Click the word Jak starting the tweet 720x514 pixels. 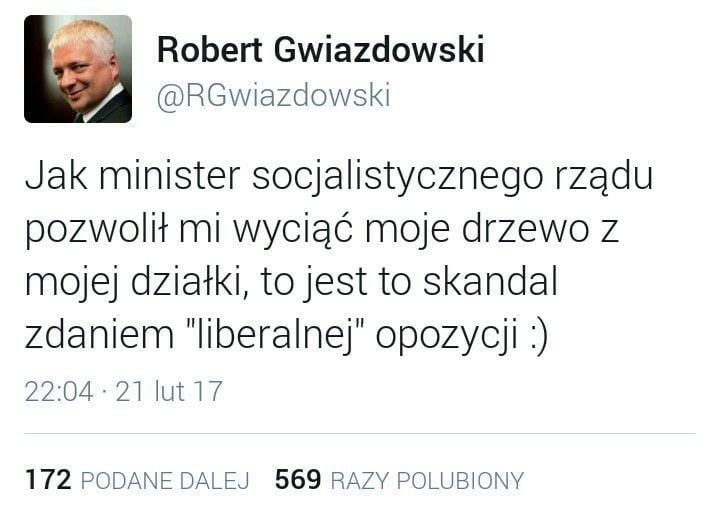[x=56, y=175]
